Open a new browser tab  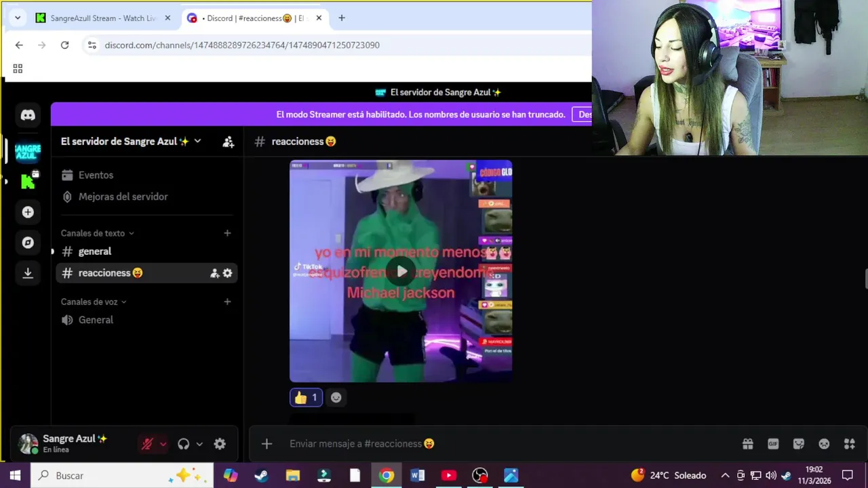point(342,18)
